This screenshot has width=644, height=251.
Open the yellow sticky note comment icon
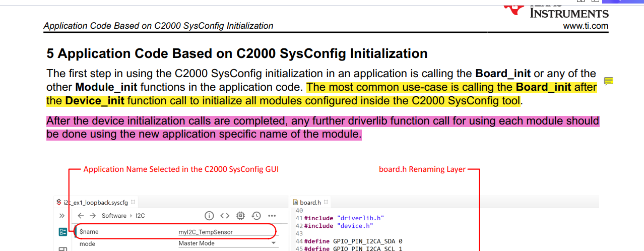click(608, 81)
